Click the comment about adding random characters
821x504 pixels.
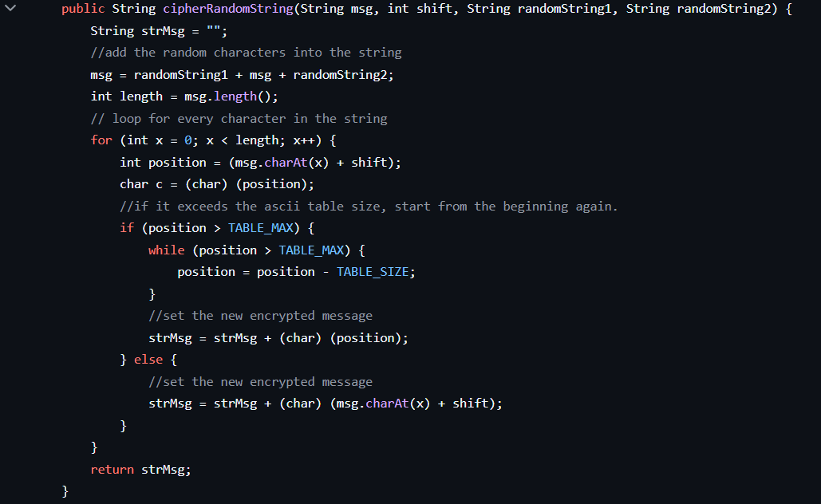click(x=246, y=53)
